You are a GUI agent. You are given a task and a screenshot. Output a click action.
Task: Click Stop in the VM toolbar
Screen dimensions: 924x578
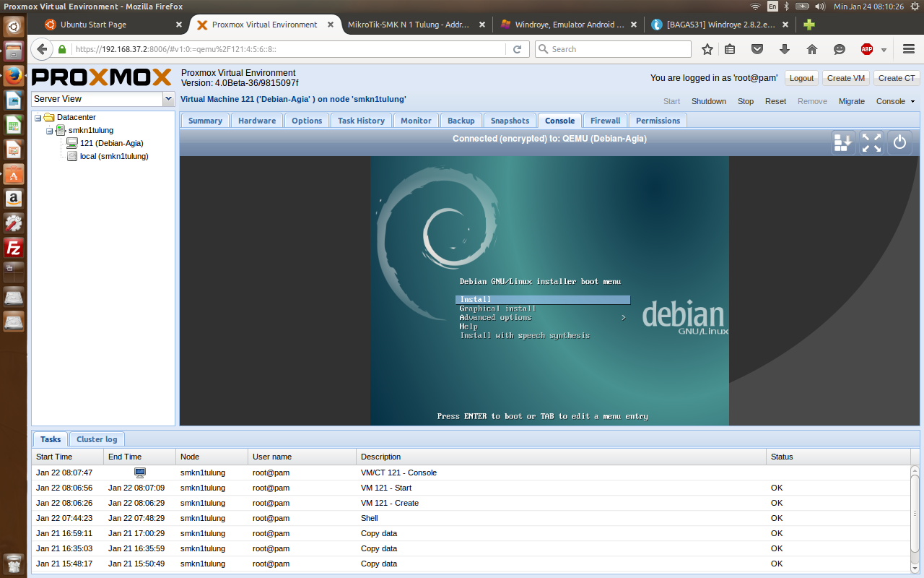tap(746, 101)
